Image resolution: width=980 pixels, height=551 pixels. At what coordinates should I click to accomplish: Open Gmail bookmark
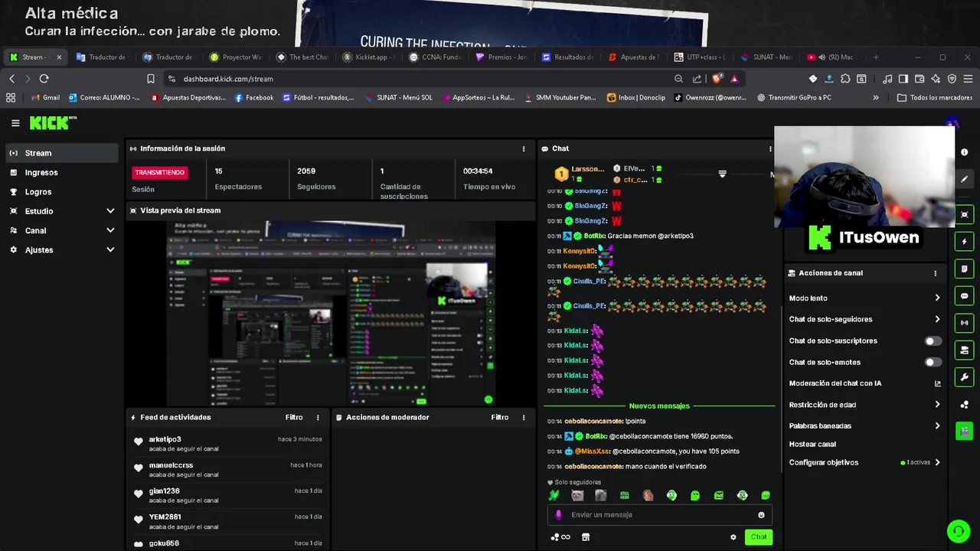[x=44, y=97]
